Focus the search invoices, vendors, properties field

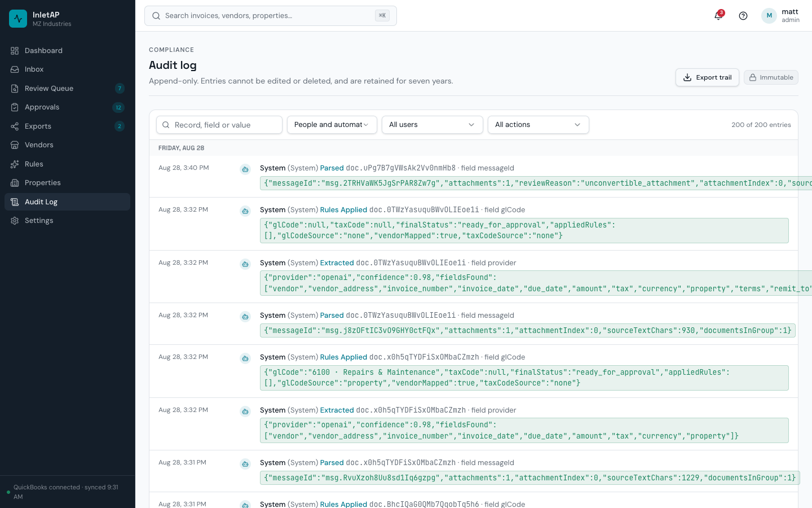pos(271,16)
